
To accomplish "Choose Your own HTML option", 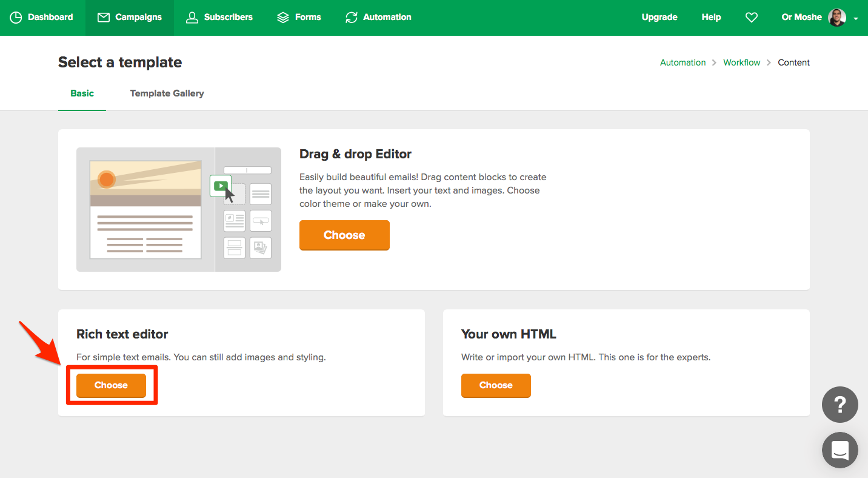I will (495, 385).
